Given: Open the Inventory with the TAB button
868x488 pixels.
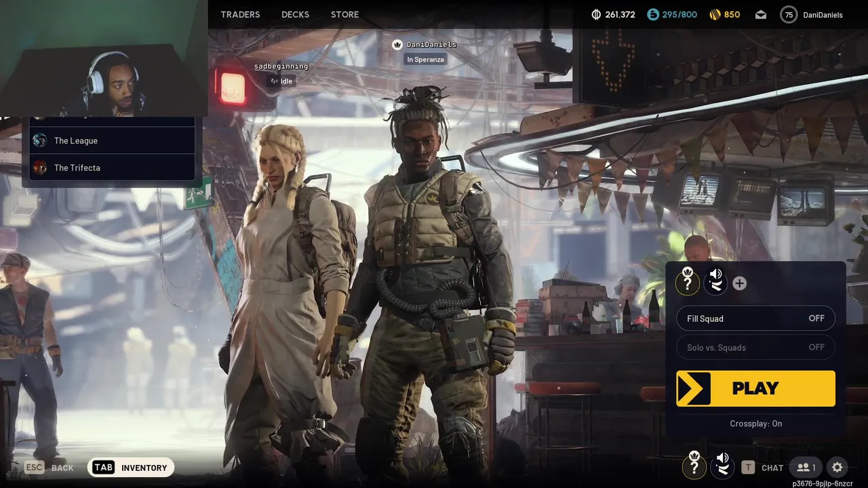Looking at the screenshot, I should click(131, 468).
